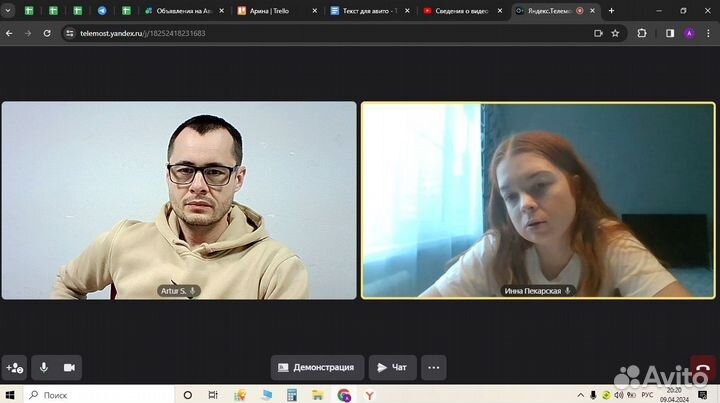Viewport: 720px width, 403px height.
Task: Reload the Telemost page
Action: click(x=47, y=33)
